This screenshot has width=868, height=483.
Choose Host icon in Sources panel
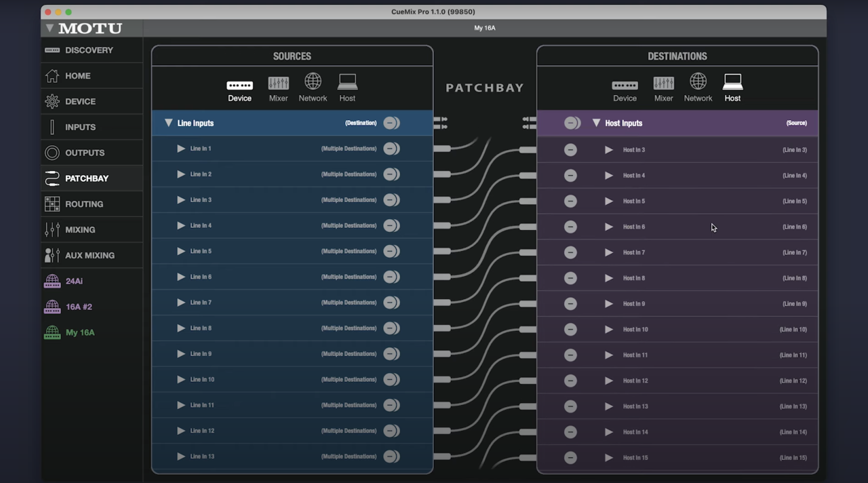click(347, 88)
